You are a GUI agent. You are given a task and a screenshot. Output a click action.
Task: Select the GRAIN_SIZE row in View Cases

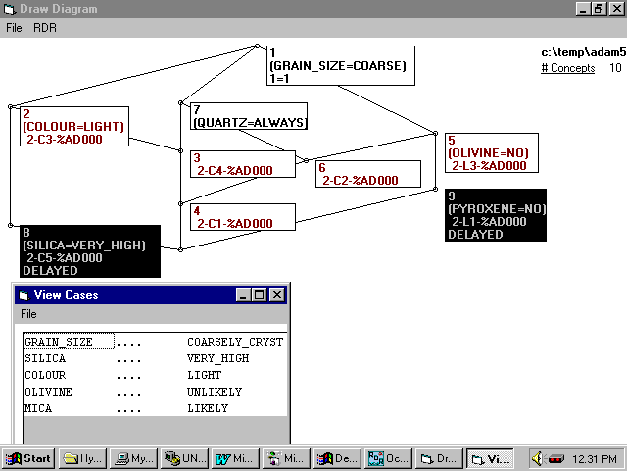pos(59,342)
